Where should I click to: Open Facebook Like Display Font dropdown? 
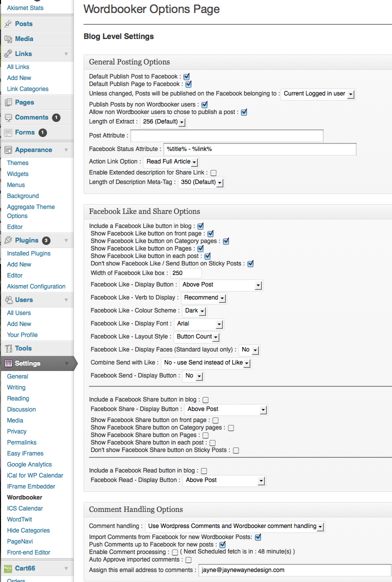point(199,324)
